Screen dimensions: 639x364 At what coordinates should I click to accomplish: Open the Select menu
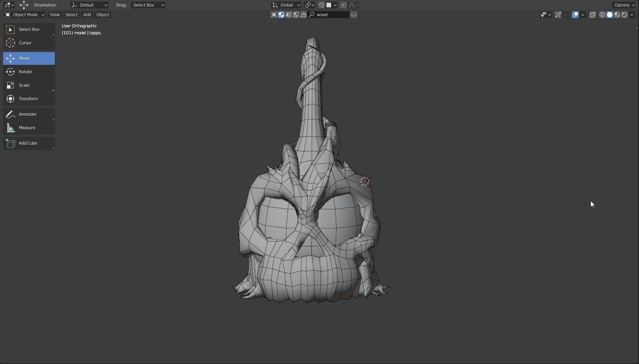(x=71, y=15)
